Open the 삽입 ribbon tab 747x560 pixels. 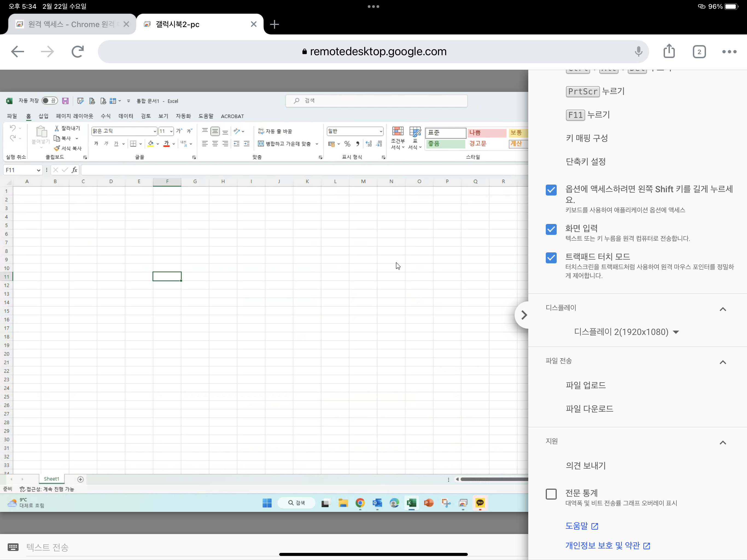43,116
